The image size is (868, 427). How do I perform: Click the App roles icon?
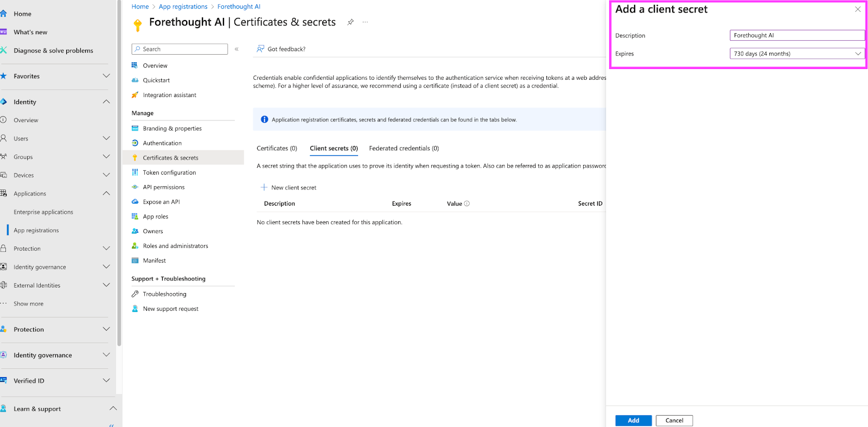[135, 216]
